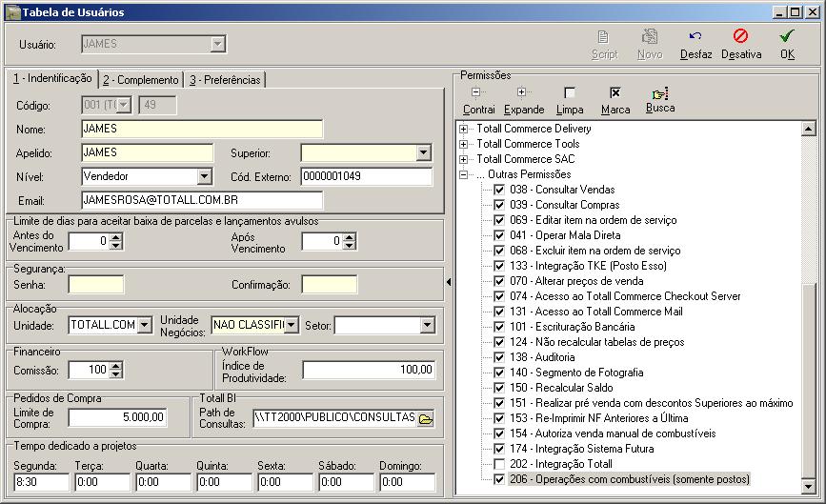Increase the Comissão value
This screenshot has width=826, height=504.
click(116, 366)
